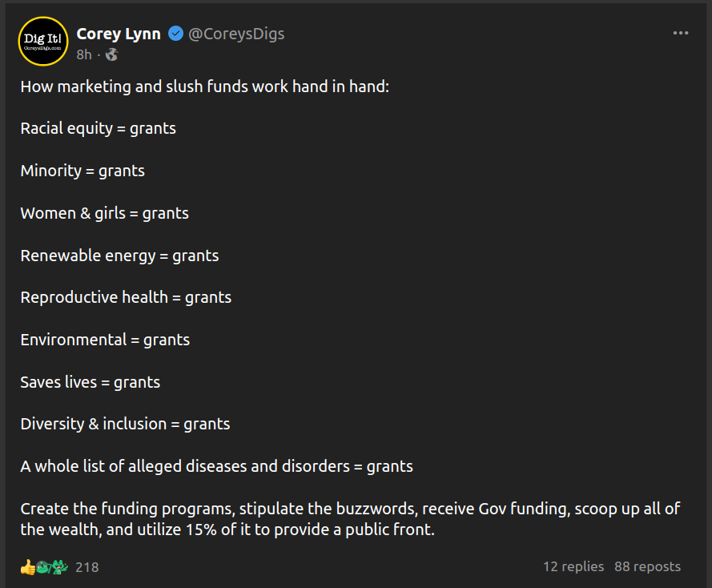Click the second green reaction emoji
The width and height of the screenshot is (712, 588).
(x=43, y=567)
